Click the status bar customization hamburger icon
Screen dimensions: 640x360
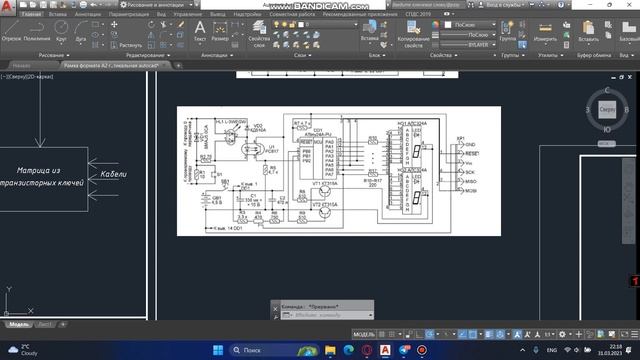point(635,334)
